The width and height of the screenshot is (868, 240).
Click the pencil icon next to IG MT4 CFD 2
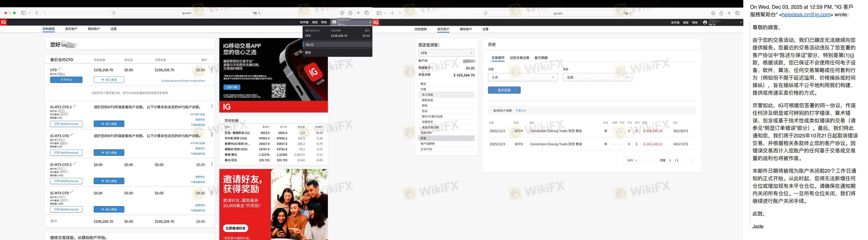74,164
